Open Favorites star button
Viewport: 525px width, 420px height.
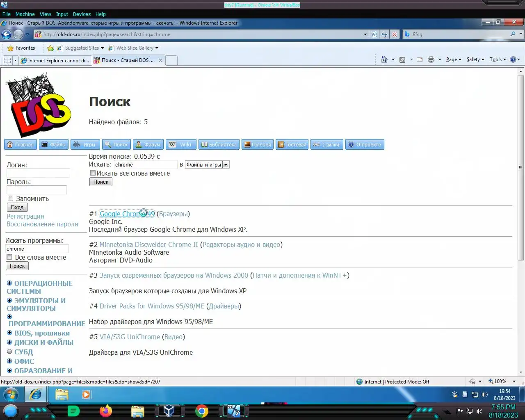pyautogui.click(x=21, y=48)
